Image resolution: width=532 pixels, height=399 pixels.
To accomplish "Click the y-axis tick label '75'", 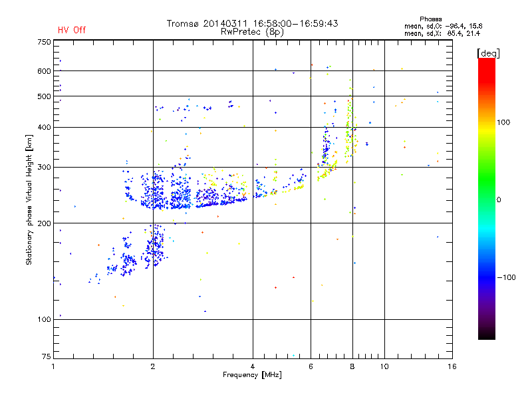I will click(x=46, y=356).
